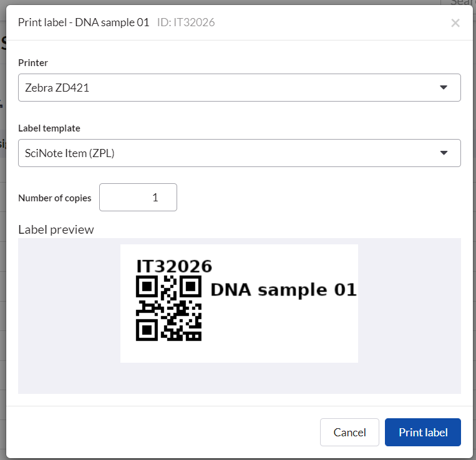Image resolution: width=476 pixels, height=460 pixels.
Task: Click the background Search field behind the dialog
Action: point(462,2)
